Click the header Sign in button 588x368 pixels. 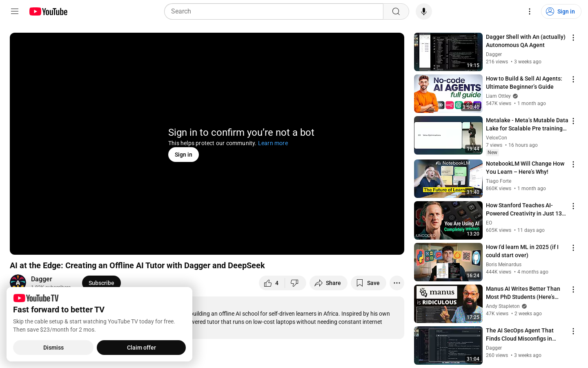(561, 11)
